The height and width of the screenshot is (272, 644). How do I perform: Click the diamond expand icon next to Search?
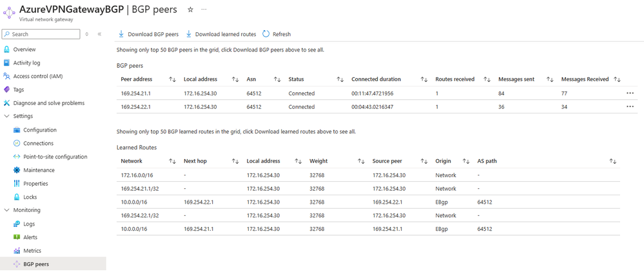point(86,34)
